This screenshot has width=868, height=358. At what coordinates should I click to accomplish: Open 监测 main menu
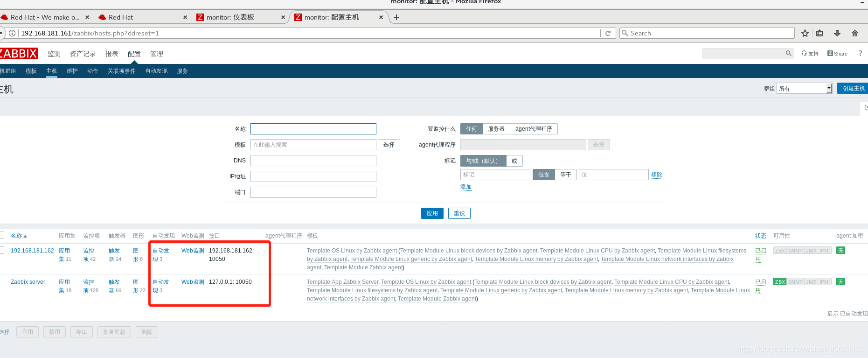54,54
